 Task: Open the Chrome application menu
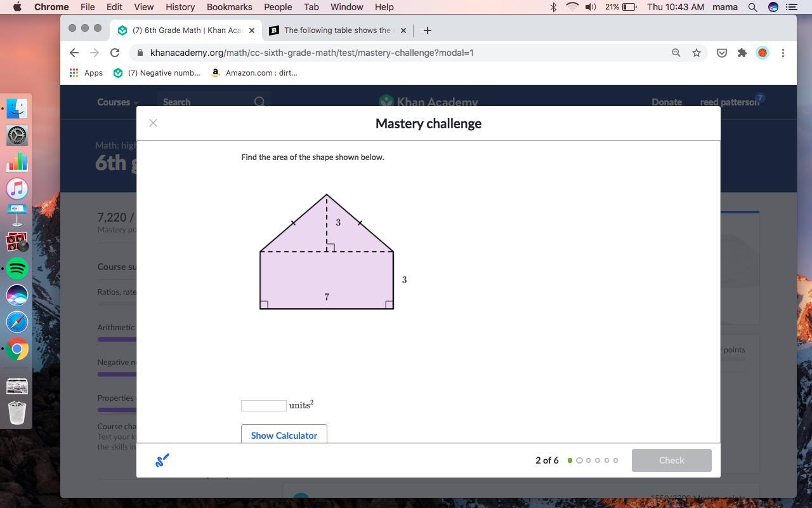[51, 7]
